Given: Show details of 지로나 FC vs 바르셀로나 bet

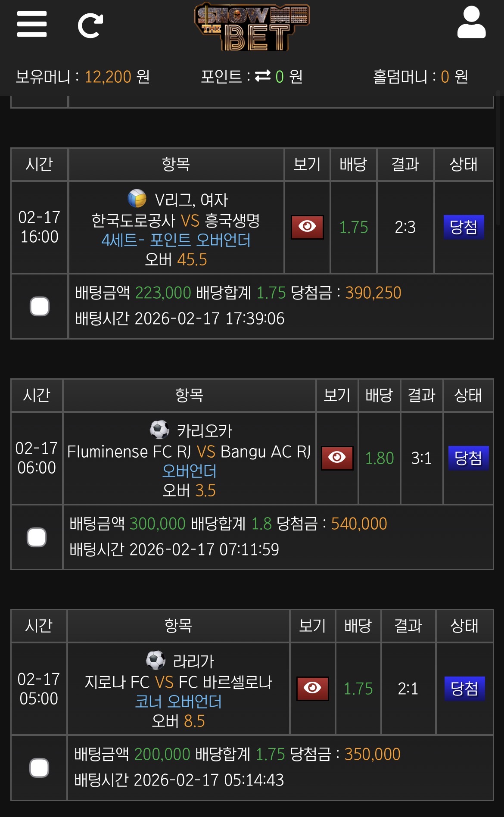Looking at the screenshot, I should [312, 689].
